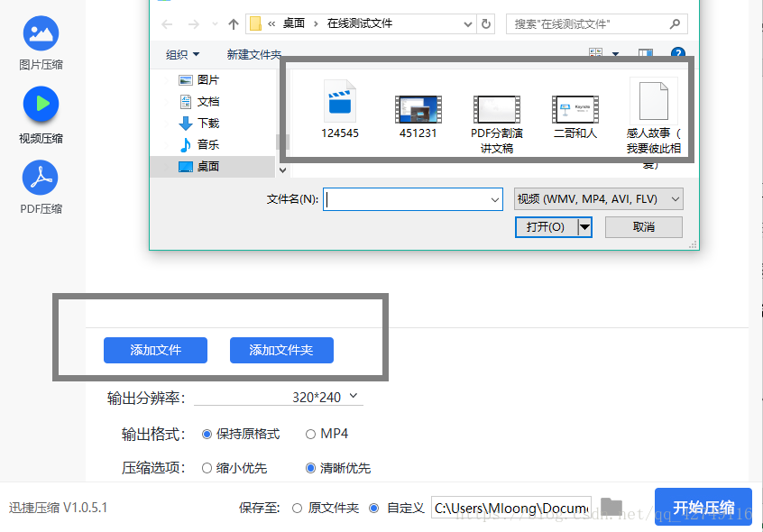Refresh the current folder listing
The image size is (763, 532).
pos(485,23)
